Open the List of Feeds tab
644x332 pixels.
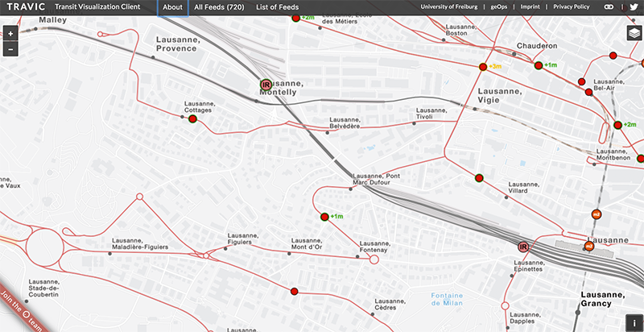[x=276, y=7]
